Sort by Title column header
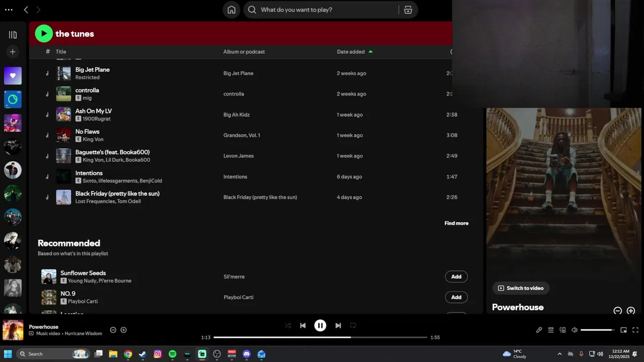Viewport: 644px width, 362px height. pyautogui.click(x=61, y=52)
